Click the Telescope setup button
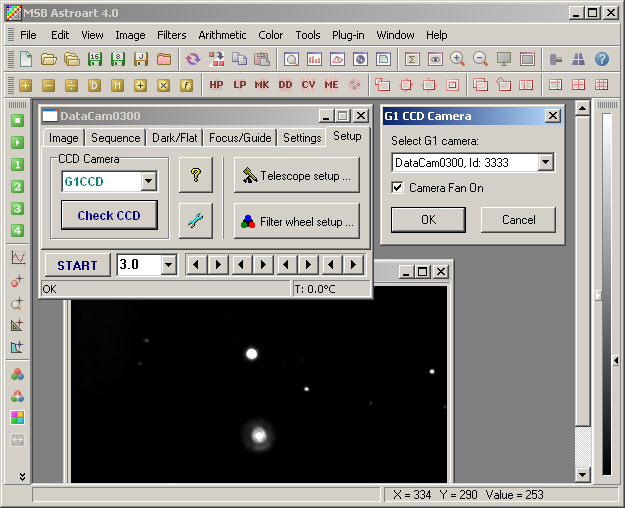The image size is (625, 508). click(297, 176)
